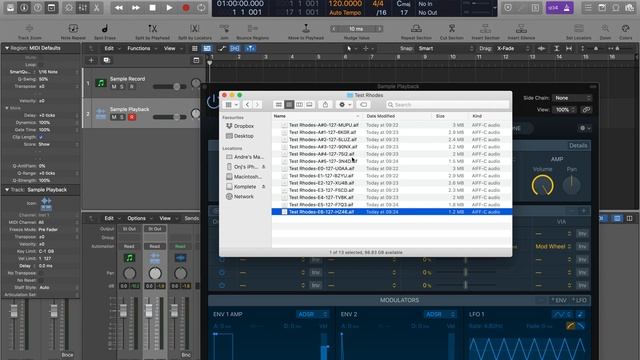
Task: Open the Editors scissors button
Action: point(97,8)
